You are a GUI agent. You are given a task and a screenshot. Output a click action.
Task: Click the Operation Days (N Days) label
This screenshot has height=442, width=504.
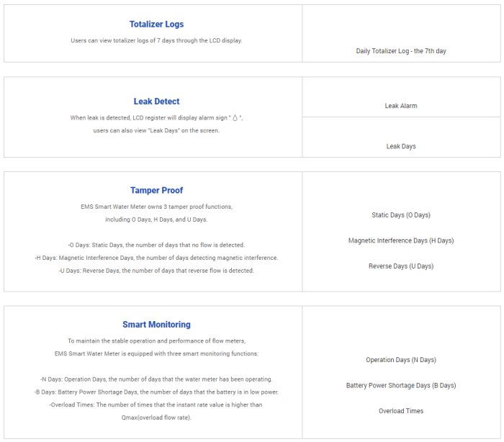pyautogui.click(x=401, y=360)
